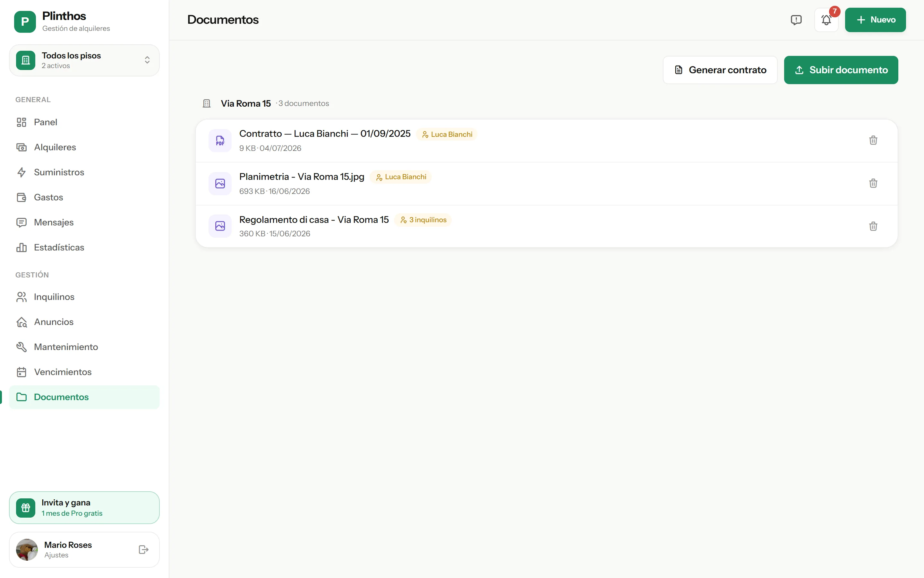This screenshot has height=578, width=924.
Task: Click the Anuncios house search icon
Action: (21, 322)
